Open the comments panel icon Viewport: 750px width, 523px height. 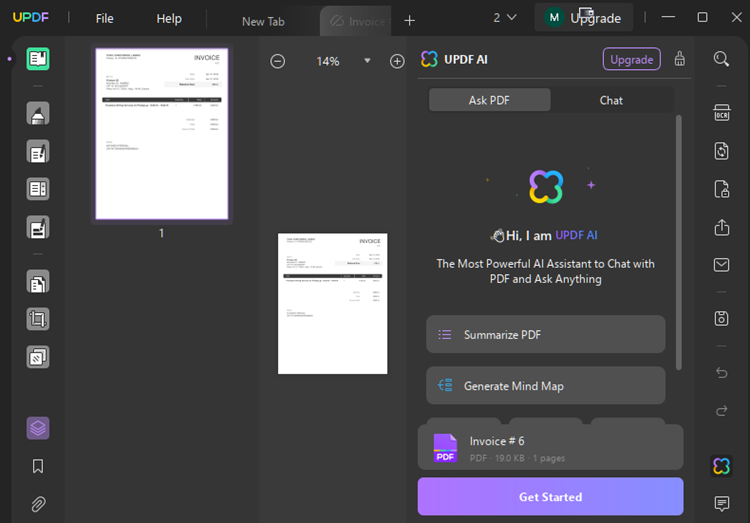(x=722, y=503)
